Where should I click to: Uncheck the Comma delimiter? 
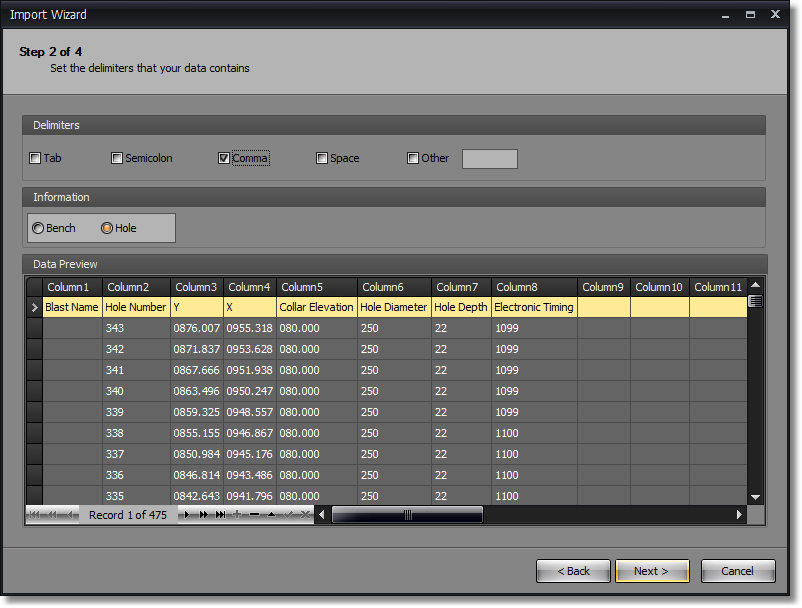coord(224,158)
